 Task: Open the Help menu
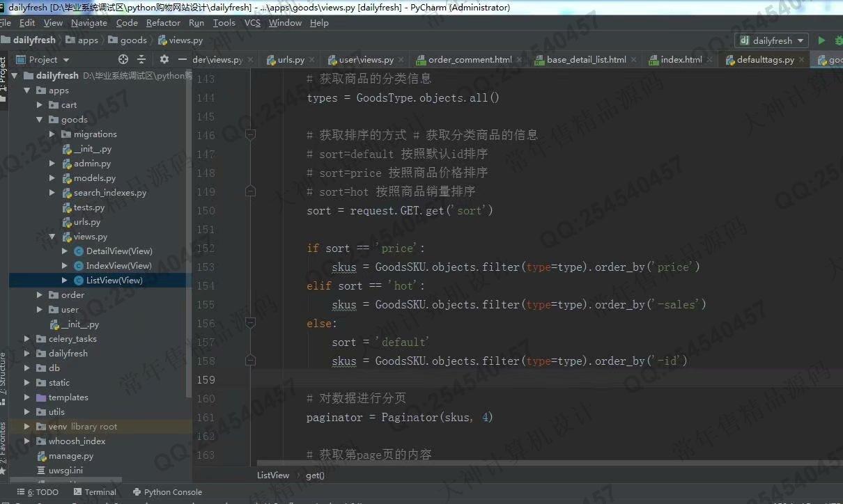[319, 23]
